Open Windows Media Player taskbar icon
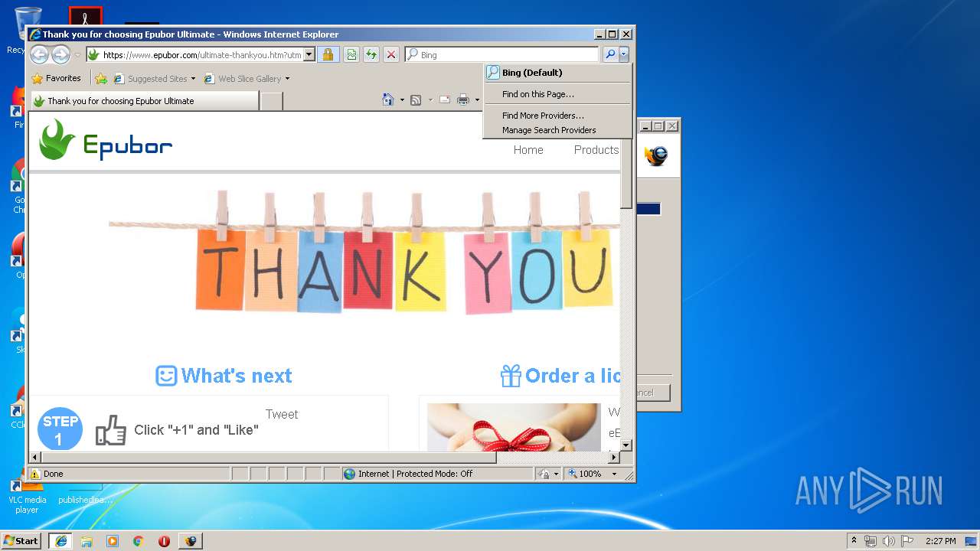Viewport: 980px width, 551px height. click(x=113, y=541)
